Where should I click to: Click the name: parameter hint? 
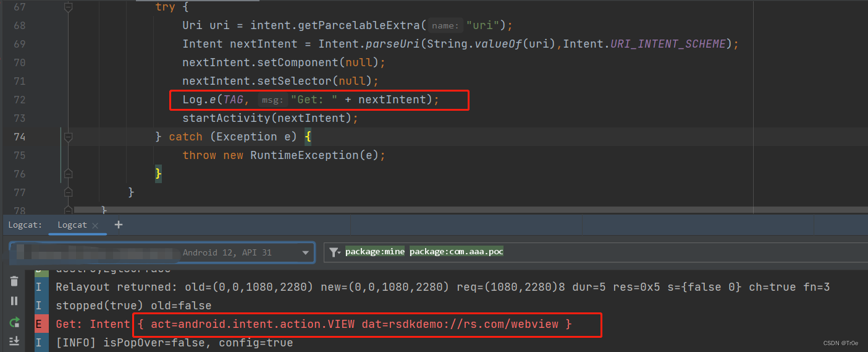tap(446, 26)
